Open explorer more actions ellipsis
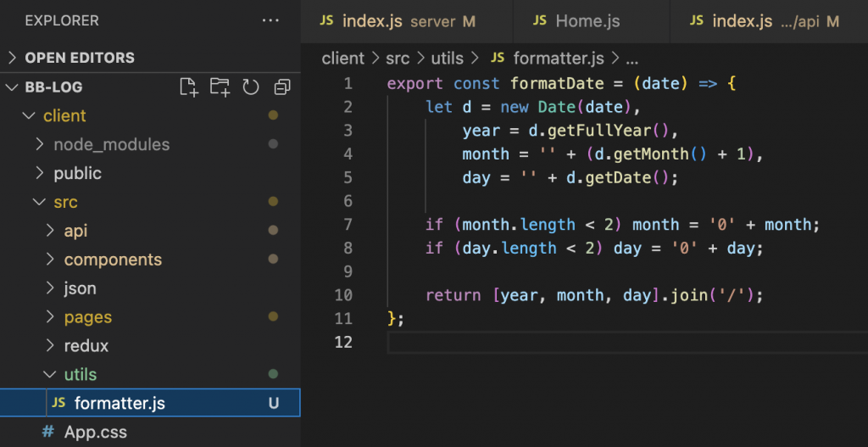The height and width of the screenshot is (447, 868). coord(270,20)
